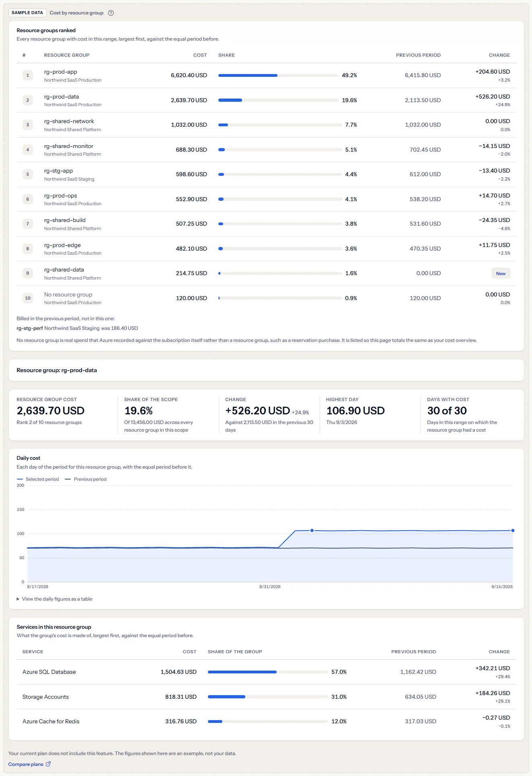The width and height of the screenshot is (532, 776).
Task: Select the rg-prod-app resource group row
Action: point(266,76)
